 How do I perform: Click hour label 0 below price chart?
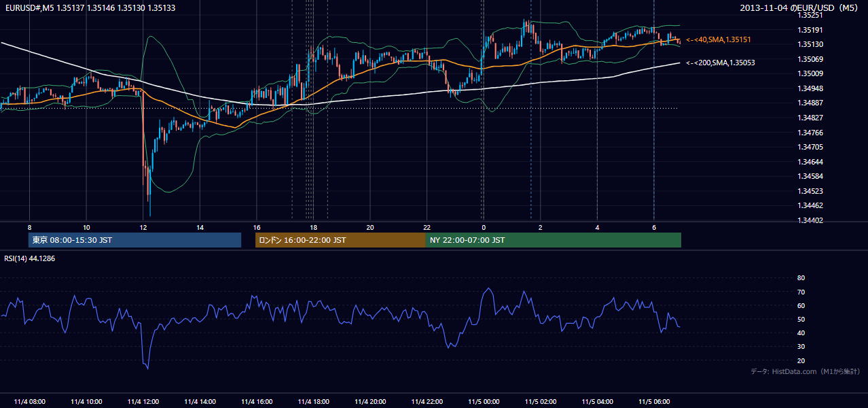pos(484,227)
